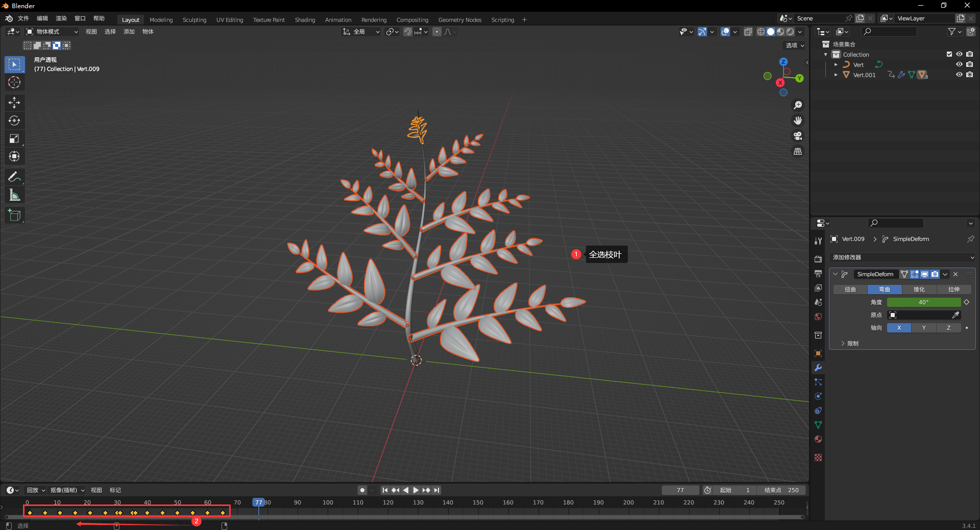Open the 添加修改器 dropdown
This screenshot has height=530, width=980.
coord(902,257)
